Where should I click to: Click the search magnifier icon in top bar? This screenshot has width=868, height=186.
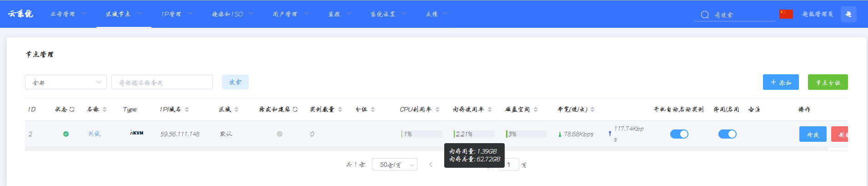[x=705, y=15]
